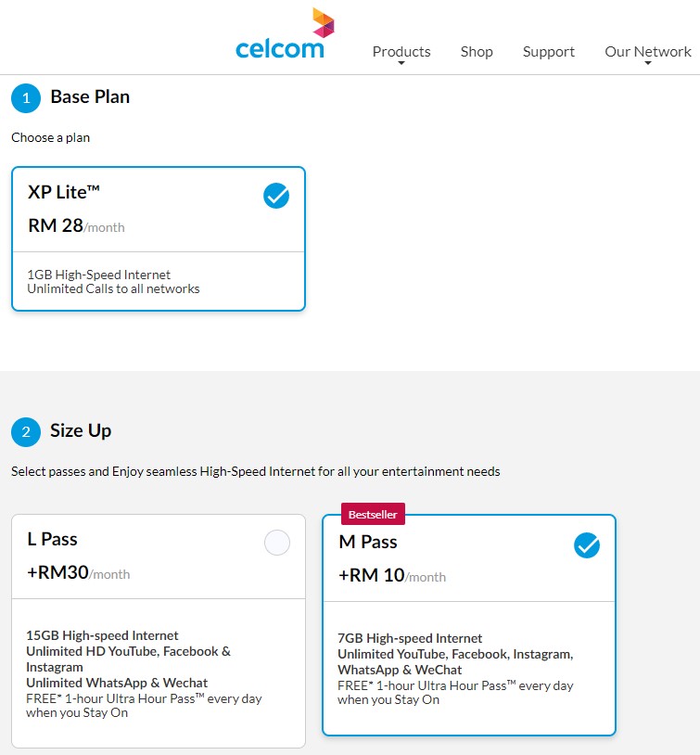Click the Our Network menu label
The width and height of the screenshot is (700, 755).
(648, 52)
